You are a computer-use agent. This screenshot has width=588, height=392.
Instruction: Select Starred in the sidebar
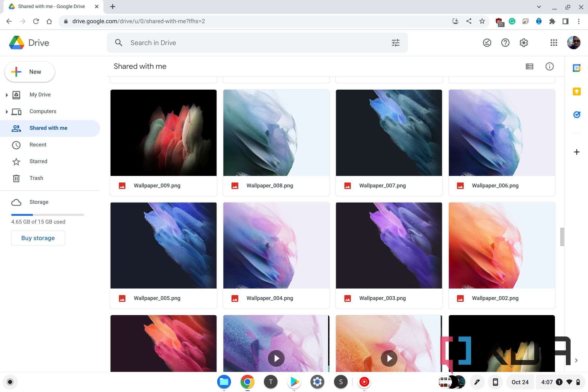tap(38, 161)
